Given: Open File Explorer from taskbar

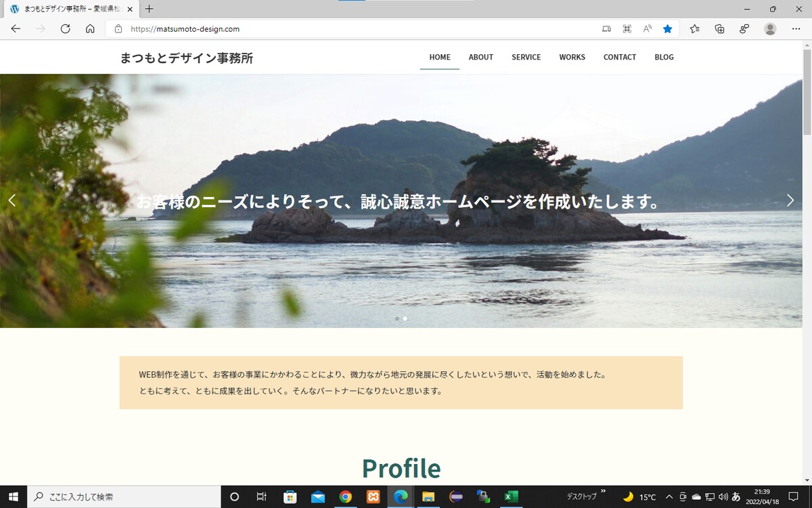Looking at the screenshot, I should click(428, 496).
